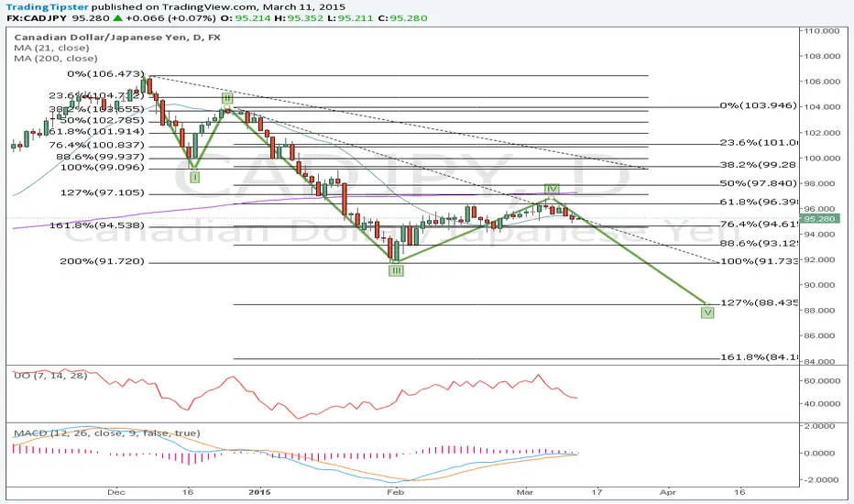Click the 88.6%(99.937) Fibonacci label
This screenshot has width=854, height=504.
pos(100,157)
